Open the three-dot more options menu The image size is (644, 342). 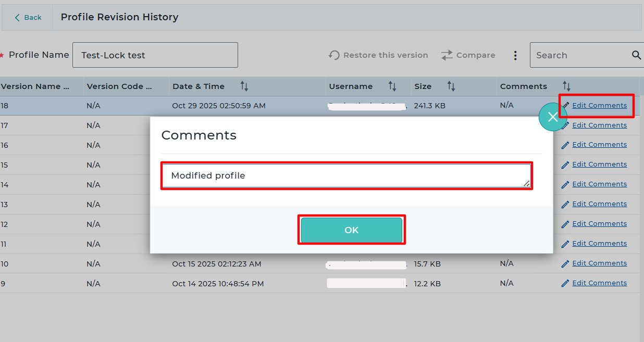point(515,55)
